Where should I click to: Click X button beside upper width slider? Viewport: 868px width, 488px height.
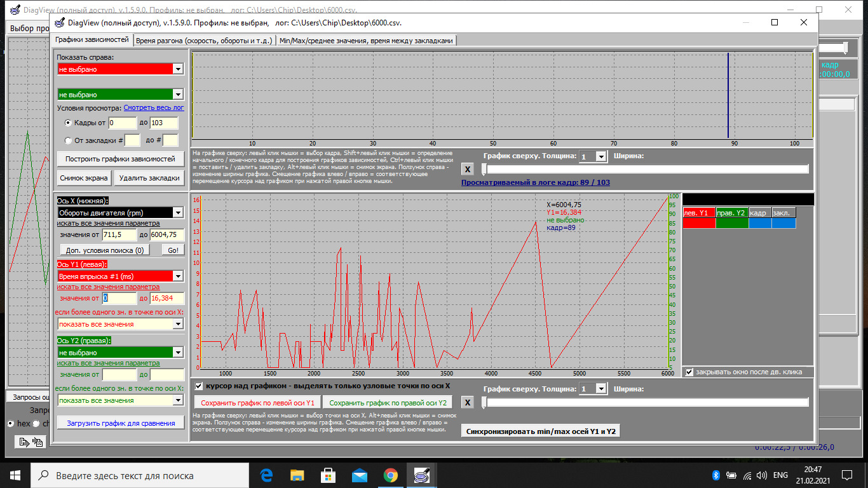pyautogui.click(x=467, y=169)
